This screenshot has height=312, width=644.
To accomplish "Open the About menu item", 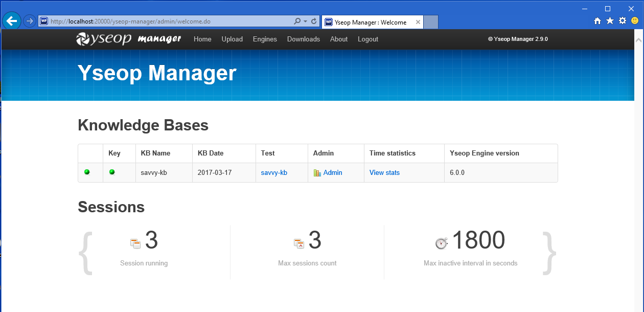I will [339, 39].
